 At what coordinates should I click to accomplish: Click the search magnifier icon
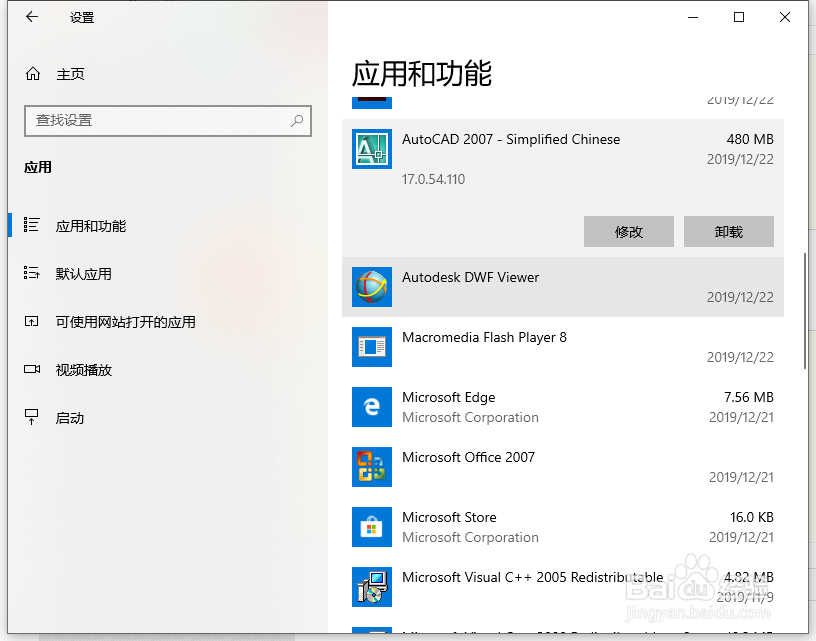297,121
